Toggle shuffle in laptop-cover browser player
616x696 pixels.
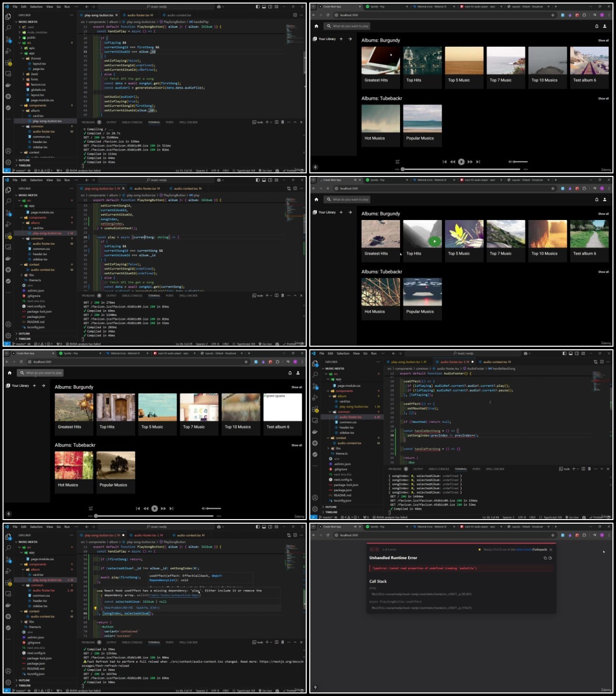397,162
